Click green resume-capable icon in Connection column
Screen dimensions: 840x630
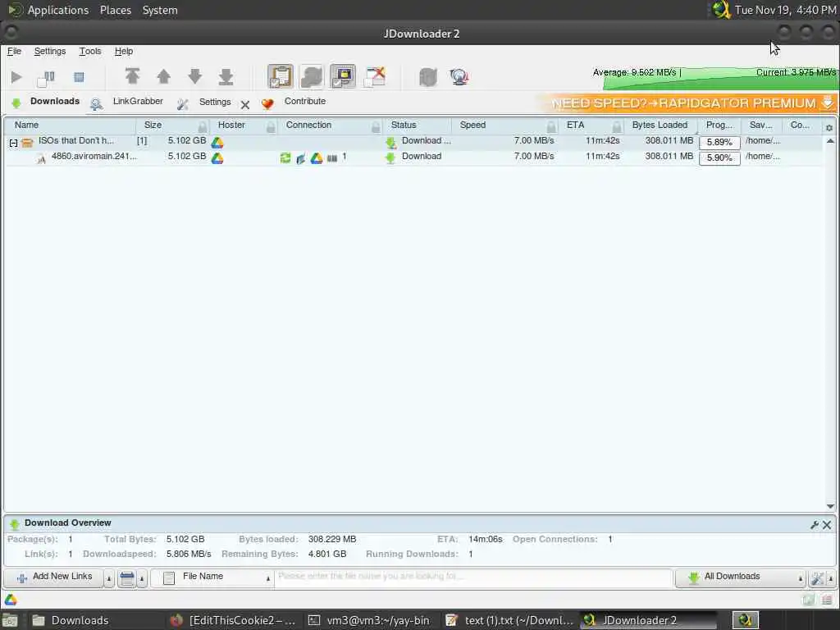(x=285, y=157)
